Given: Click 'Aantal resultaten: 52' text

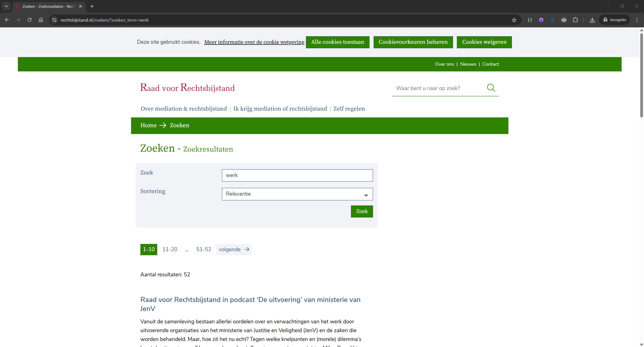Looking at the screenshot, I should (165, 275).
